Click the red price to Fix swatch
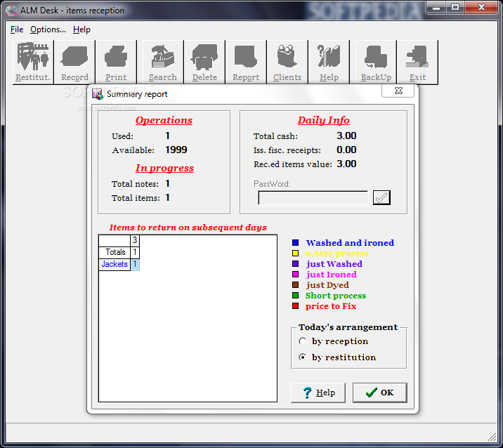The height and width of the screenshot is (448, 503). pos(296,306)
